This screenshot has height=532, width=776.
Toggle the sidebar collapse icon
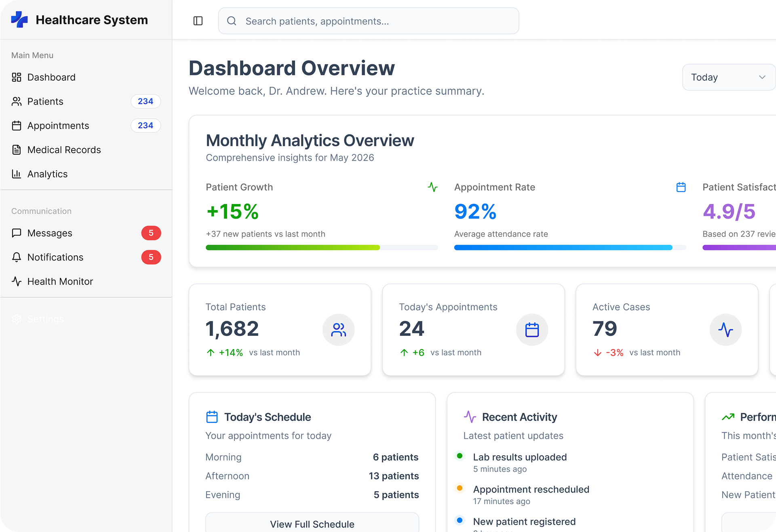[198, 21]
